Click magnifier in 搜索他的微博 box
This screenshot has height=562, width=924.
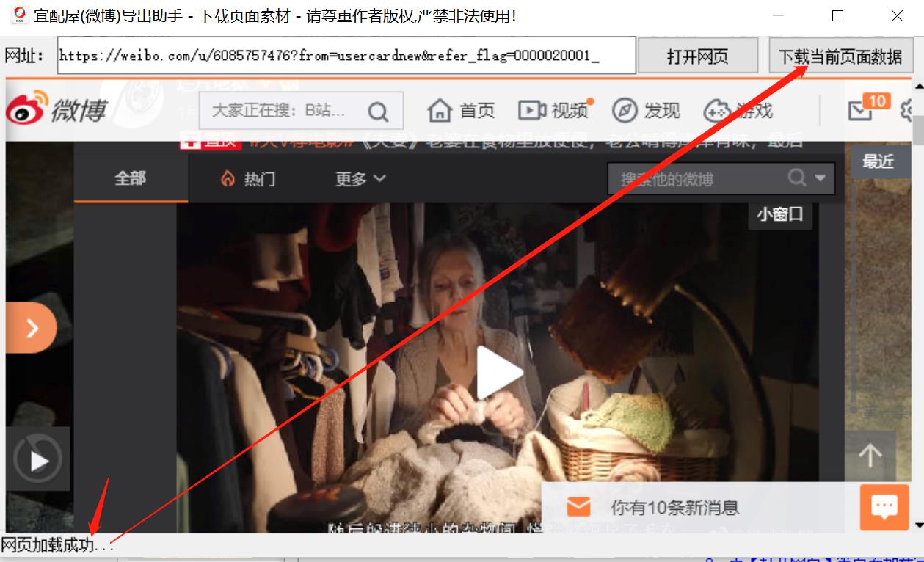click(x=797, y=178)
